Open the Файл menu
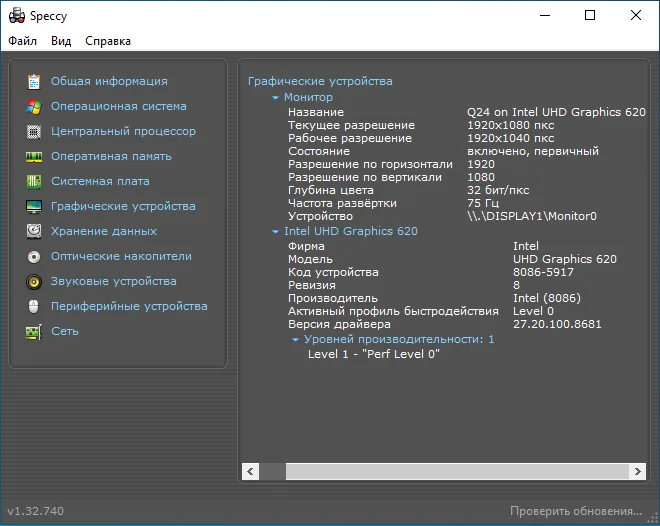 [x=23, y=41]
